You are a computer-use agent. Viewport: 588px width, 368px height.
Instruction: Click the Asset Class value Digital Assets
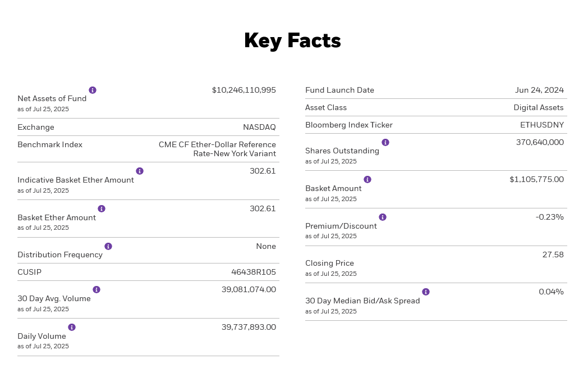[x=539, y=108]
